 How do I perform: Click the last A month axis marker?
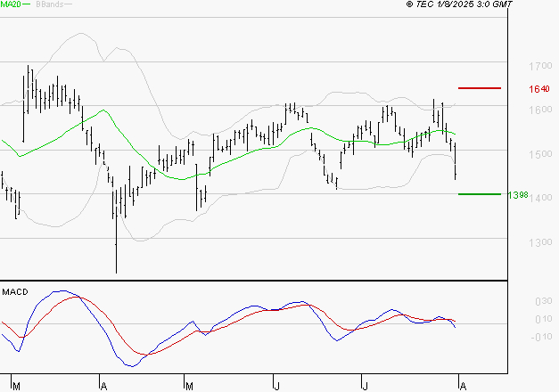463,386
